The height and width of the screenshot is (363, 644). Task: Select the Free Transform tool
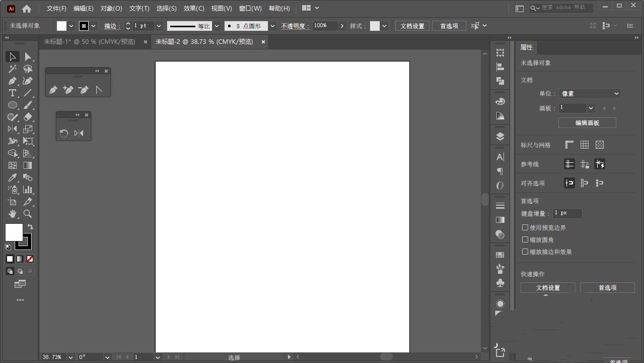[x=28, y=141]
